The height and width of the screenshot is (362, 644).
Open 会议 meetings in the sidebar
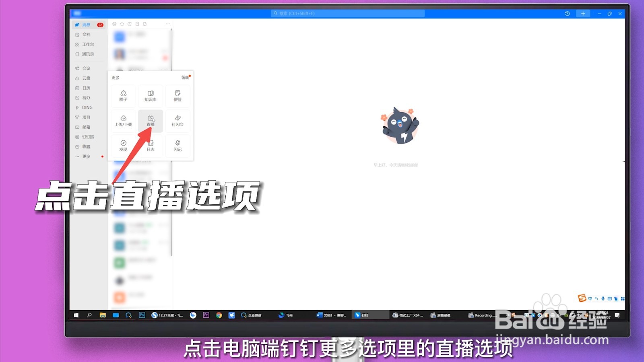point(83,68)
